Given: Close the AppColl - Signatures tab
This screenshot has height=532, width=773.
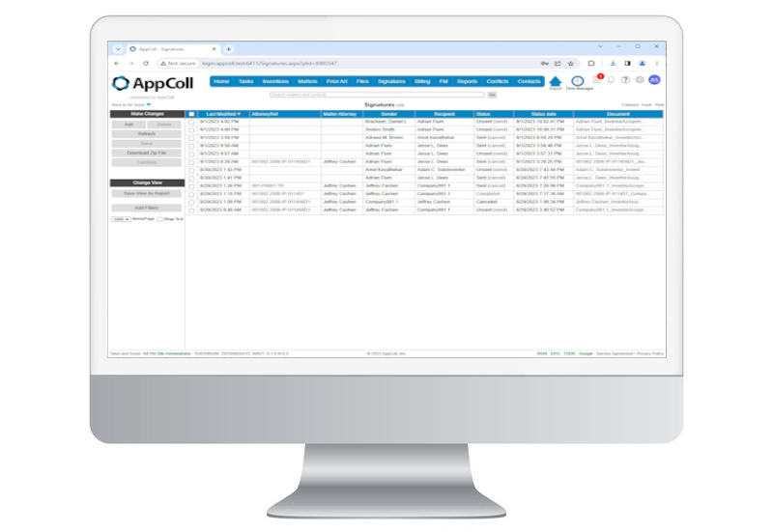Looking at the screenshot, I should (214, 49).
